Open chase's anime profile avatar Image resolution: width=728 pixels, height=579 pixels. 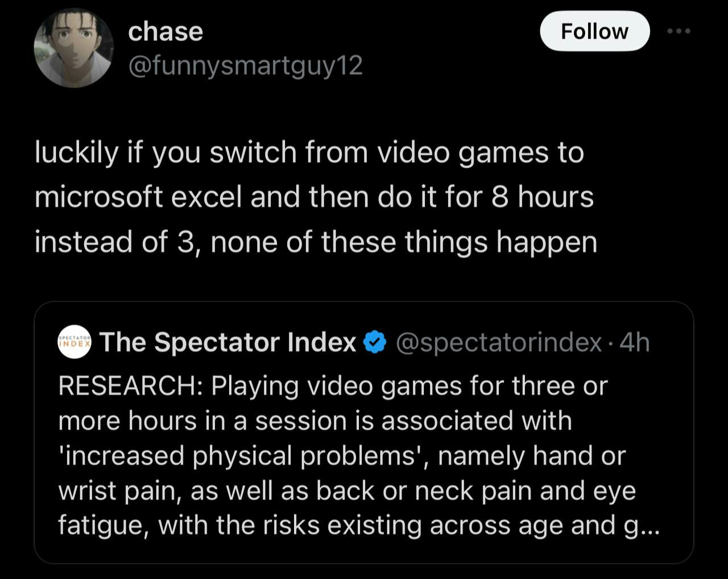pos(73,48)
